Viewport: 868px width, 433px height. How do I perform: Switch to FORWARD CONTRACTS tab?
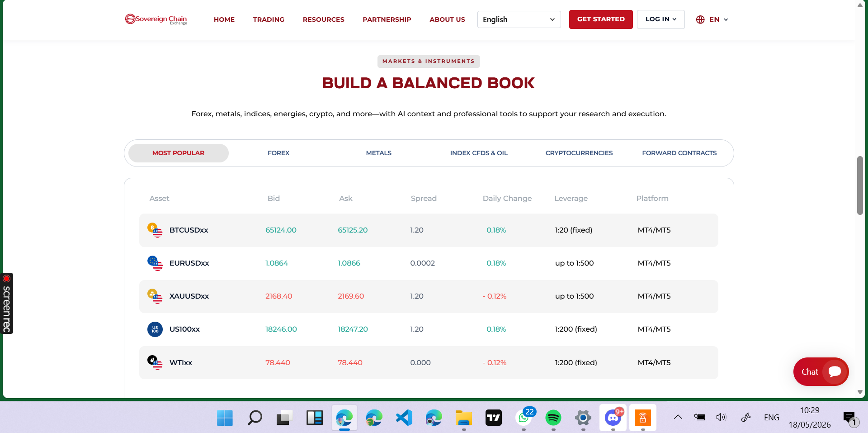(679, 153)
